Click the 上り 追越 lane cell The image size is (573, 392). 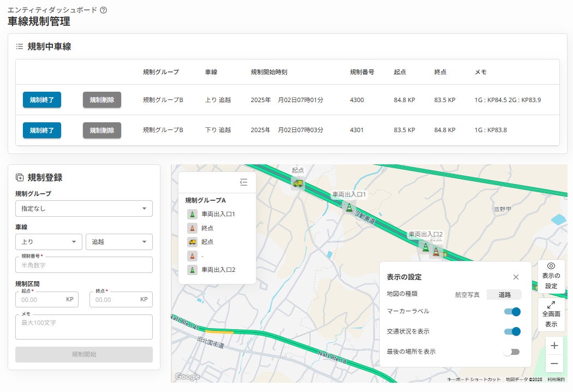[x=218, y=100]
